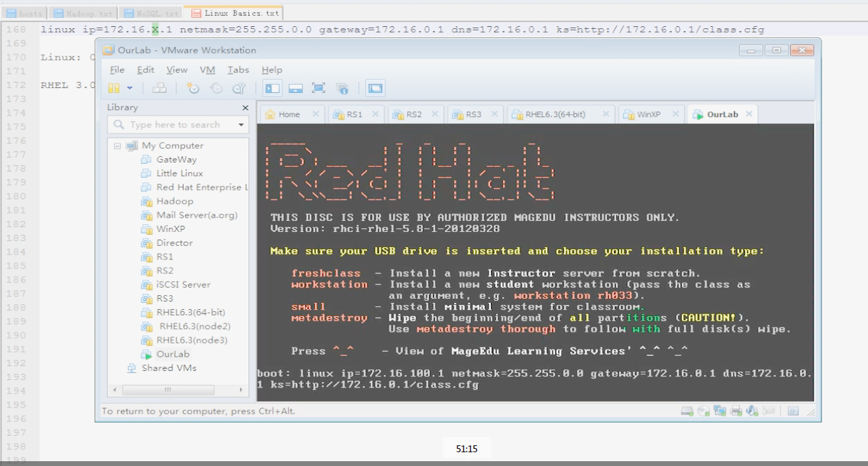
Task: Click library scrollbar right arrow
Action: tap(241, 390)
